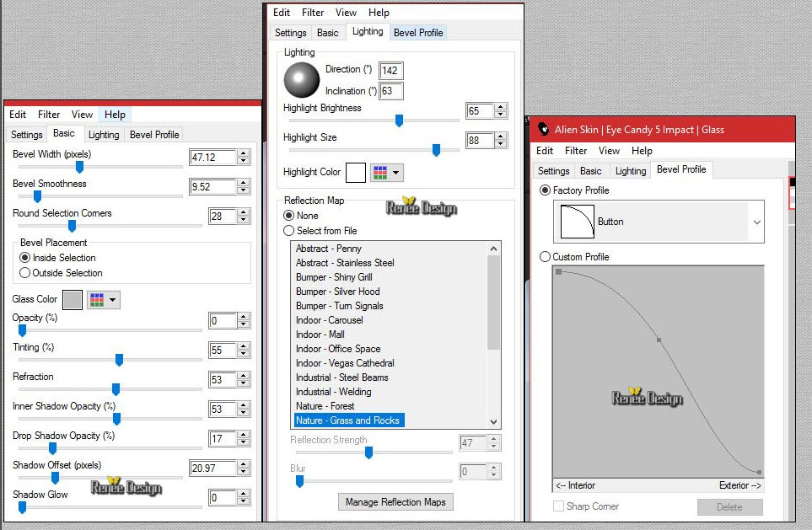
Task: Click the Highlight Brightness slider handle
Action: [400, 120]
